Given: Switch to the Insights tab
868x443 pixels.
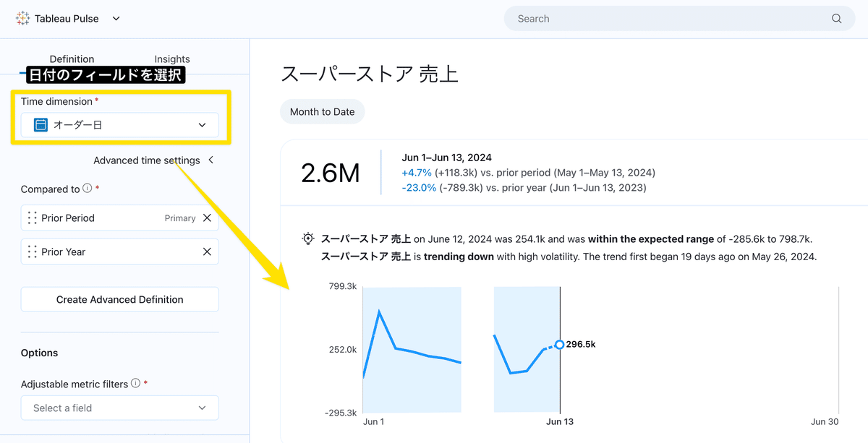Looking at the screenshot, I should pyautogui.click(x=172, y=59).
